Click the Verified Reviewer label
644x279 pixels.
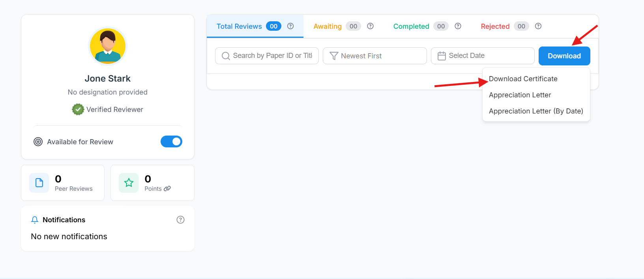[x=115, y=110]
